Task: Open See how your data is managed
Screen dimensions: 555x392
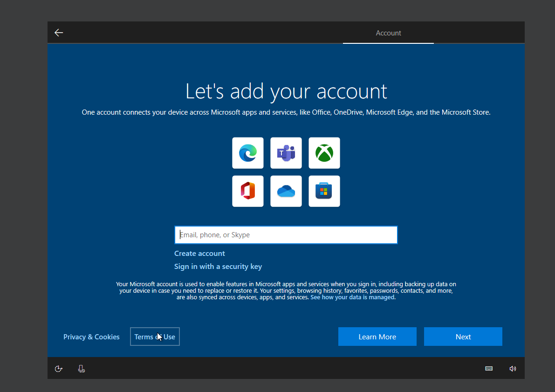Action: coord(352,297)
